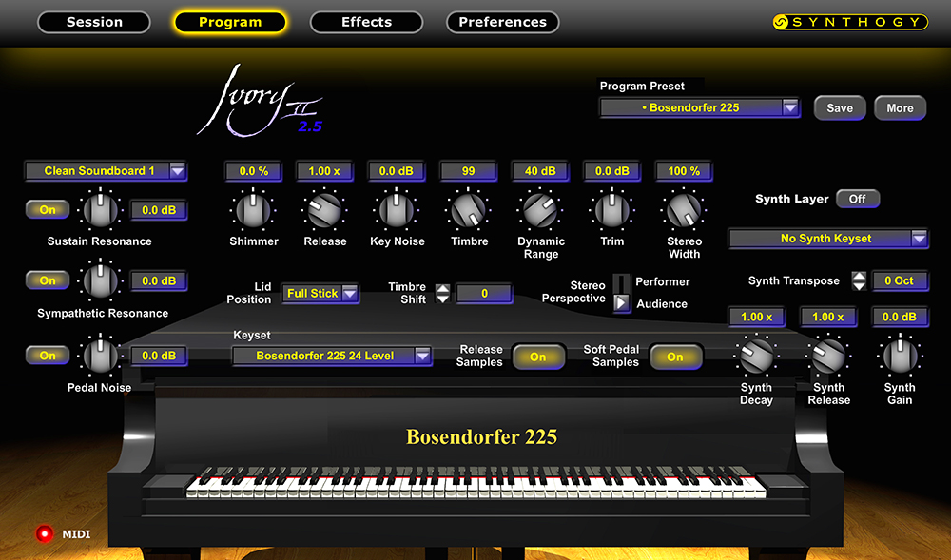Toggle Sustain Resonance On button

[48, 209]
